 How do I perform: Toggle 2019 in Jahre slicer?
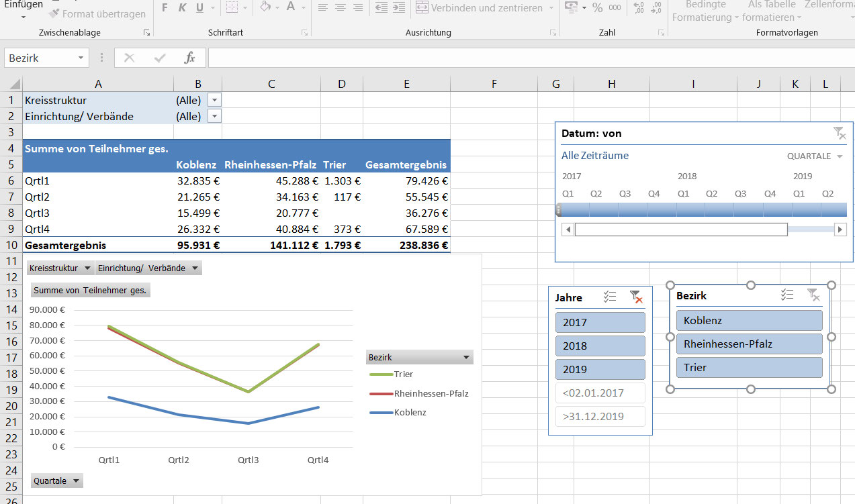pyautogui.click(x=600, y=369)
